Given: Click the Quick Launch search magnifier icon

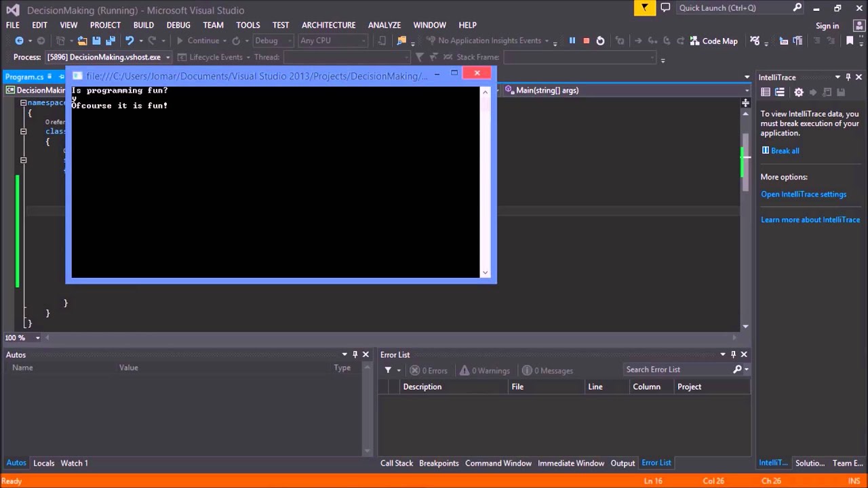Looking at the screenshot, I should point(797,7).
